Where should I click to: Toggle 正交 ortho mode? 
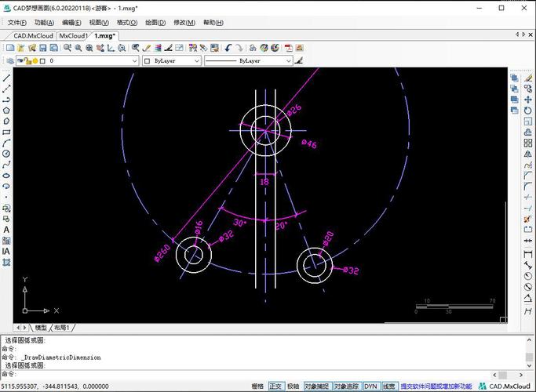click(x=275, y=386)
